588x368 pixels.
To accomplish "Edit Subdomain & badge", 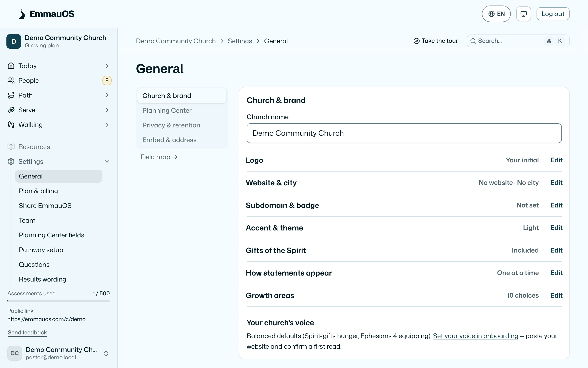I will pyautogui.click(x=556, y=205).
